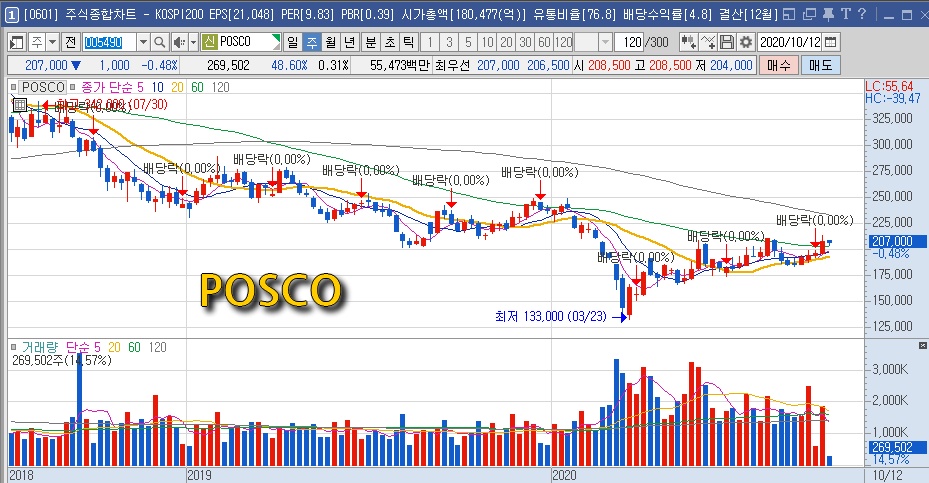Close the volume panel with X
The height and width of the screenshot is (483, 929).
coord(922,345)
